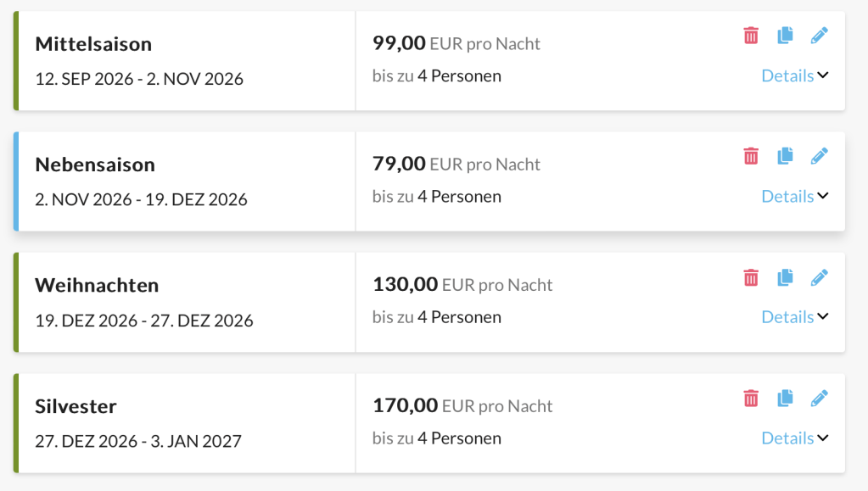Select the Weihnachten season card title

tap(97, 285)
